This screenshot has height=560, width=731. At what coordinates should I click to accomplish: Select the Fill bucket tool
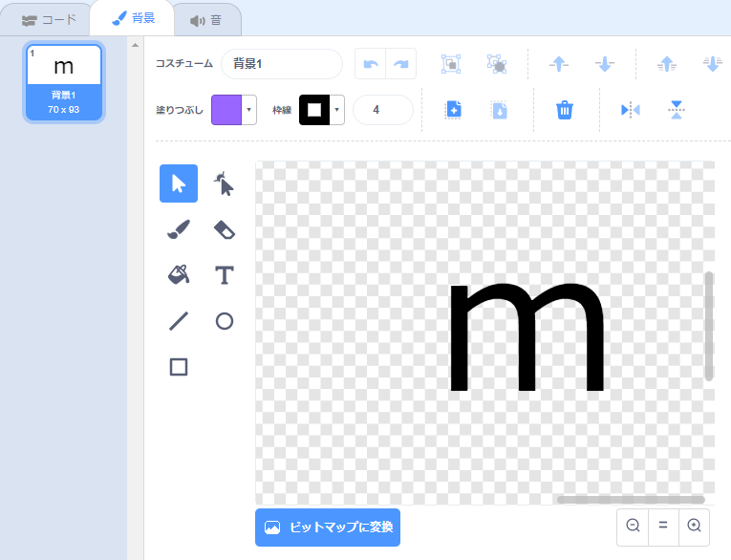pos(179,275)
